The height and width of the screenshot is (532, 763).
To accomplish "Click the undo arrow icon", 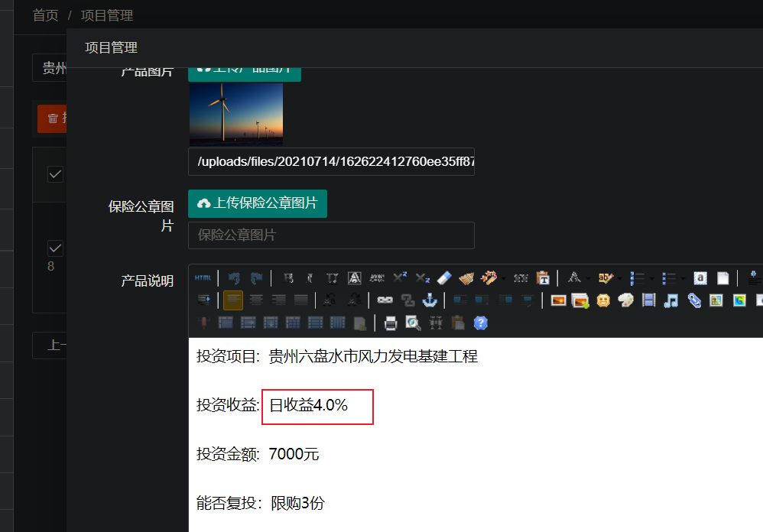I will click(x=234, y=278).
